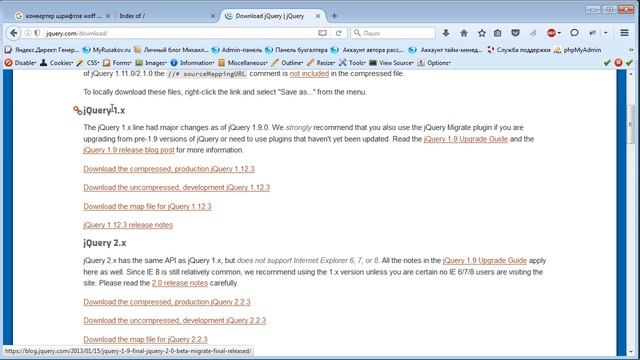640x360 pixels.
Task: Download the compressed, production jQuery 2.2.3
Action: (167, 302)
